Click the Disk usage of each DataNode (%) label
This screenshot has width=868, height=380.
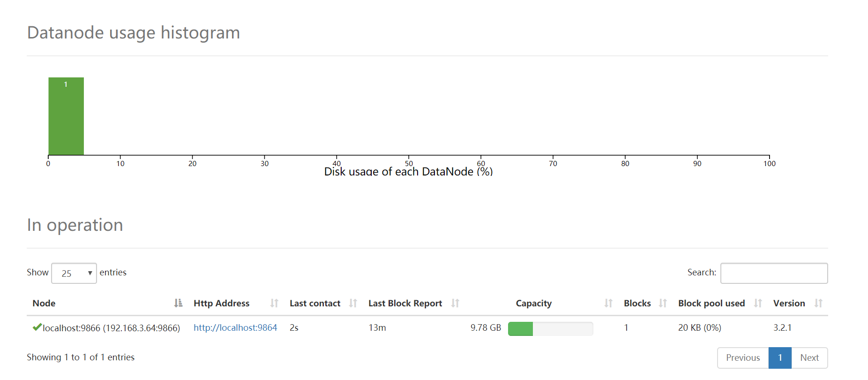pyautogui.click(x=408, y=171)
